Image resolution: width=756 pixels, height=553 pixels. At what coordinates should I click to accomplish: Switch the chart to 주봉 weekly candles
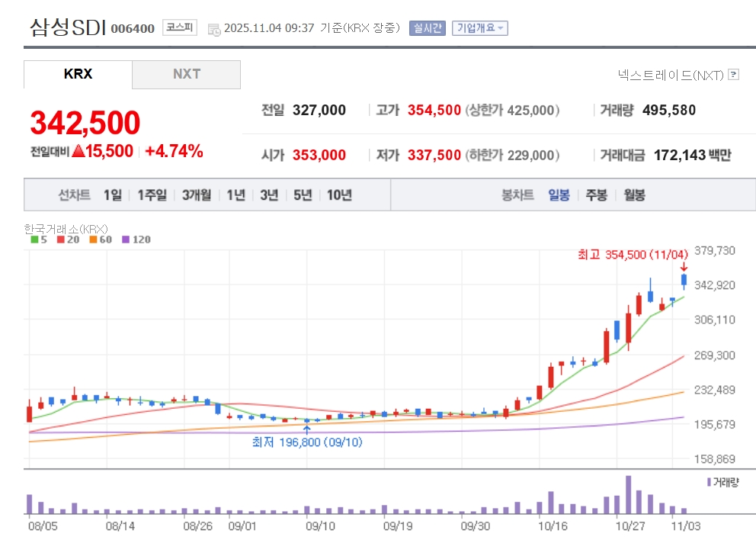pos(596,195)
